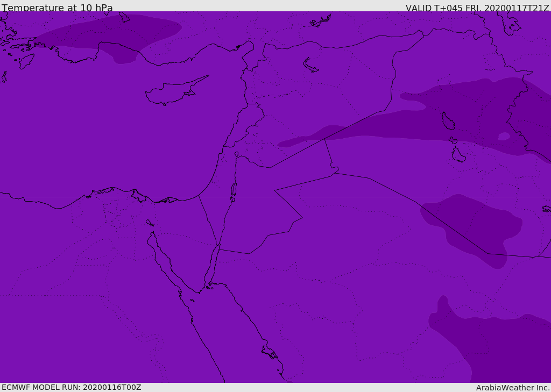Screen dimensions: 551x392
Task: Select the Nile Delta region
Action: pyautogui.click(x=116, y=207)
